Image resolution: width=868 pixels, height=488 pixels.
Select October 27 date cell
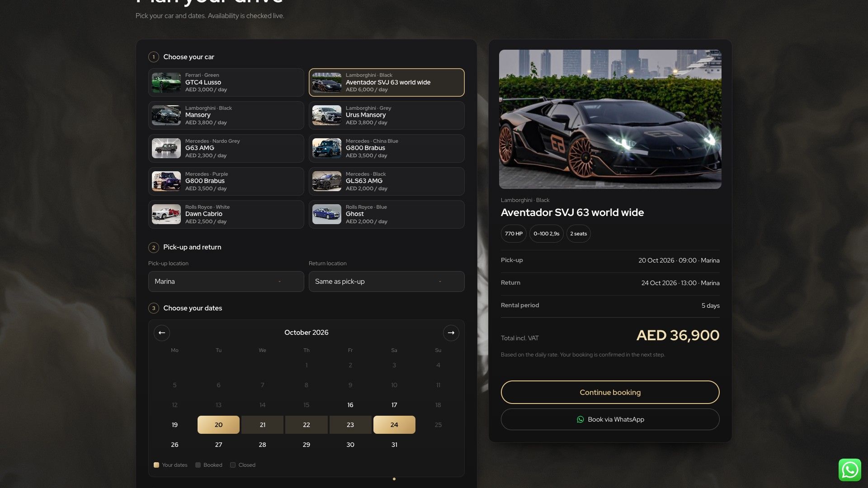(218, 445)
